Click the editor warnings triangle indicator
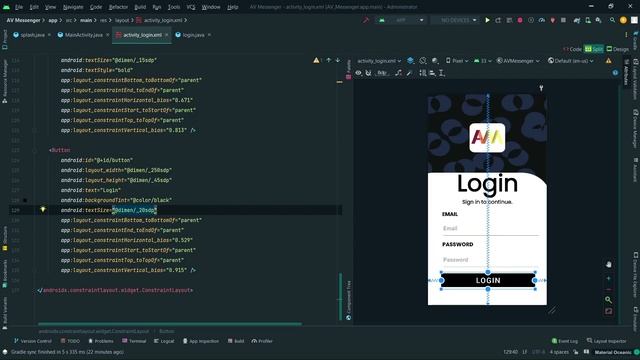640x360 pixels. tap(316, 60)
